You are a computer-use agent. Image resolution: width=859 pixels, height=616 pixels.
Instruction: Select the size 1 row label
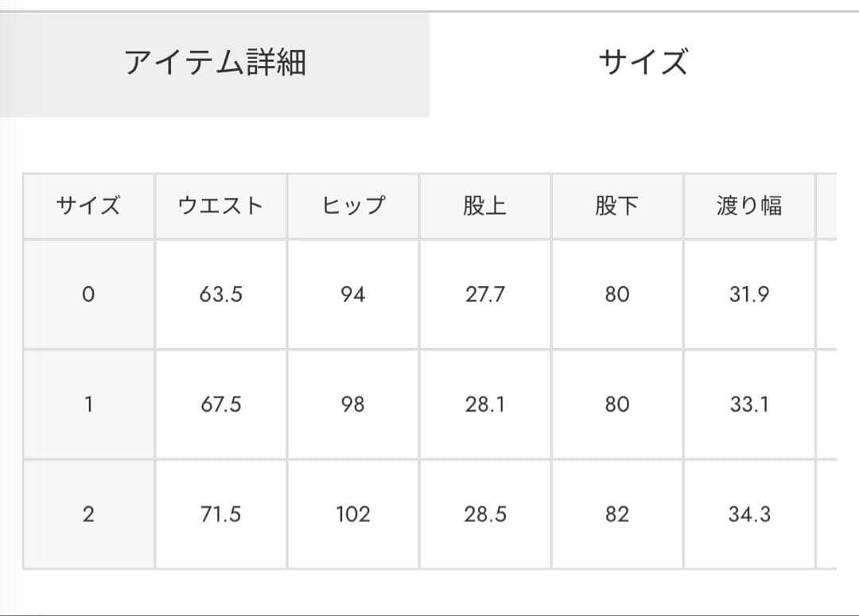click(x=88, y=405)
